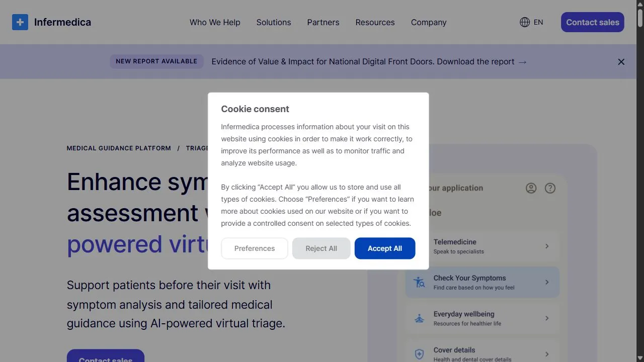Open the Solutions menu
This screenshot has width=644, height=362.
tap(274, 22)
